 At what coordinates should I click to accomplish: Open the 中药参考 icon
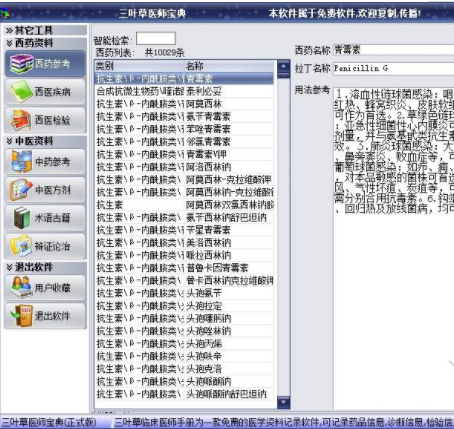click(21, 162)
